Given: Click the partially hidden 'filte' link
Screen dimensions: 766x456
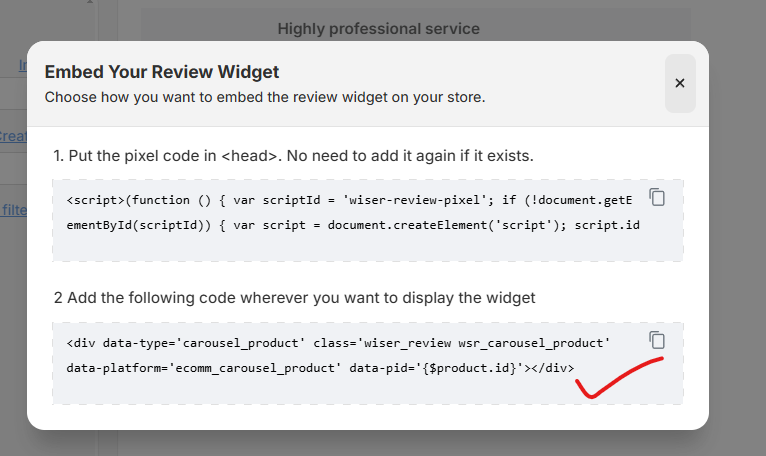Looking at the screenshot, I should click(14, 209).
